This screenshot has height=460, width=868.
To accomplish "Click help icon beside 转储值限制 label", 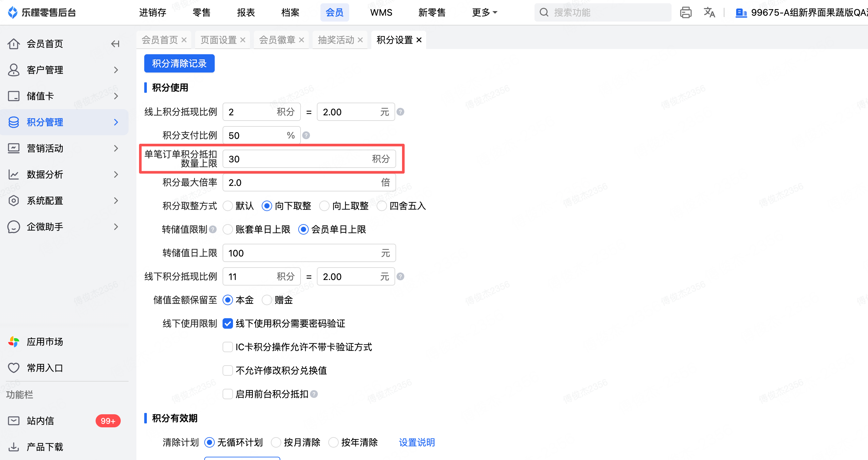I will point(213,229).
